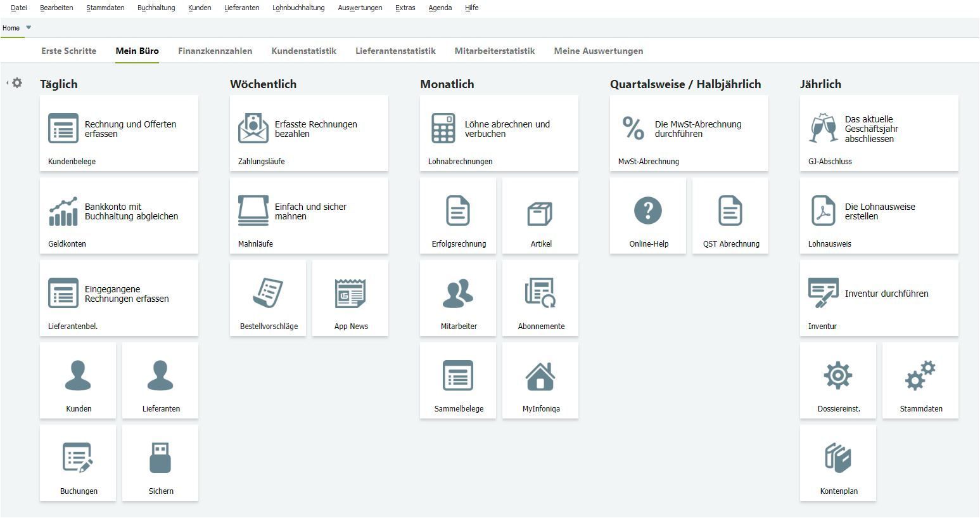Open MyInfoniqa

coord(540,380)
